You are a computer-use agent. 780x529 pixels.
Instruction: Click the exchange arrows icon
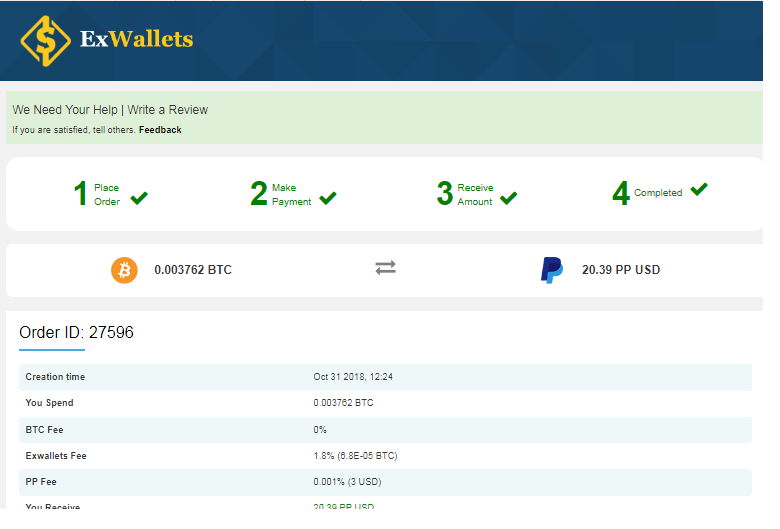coord(386,268)
